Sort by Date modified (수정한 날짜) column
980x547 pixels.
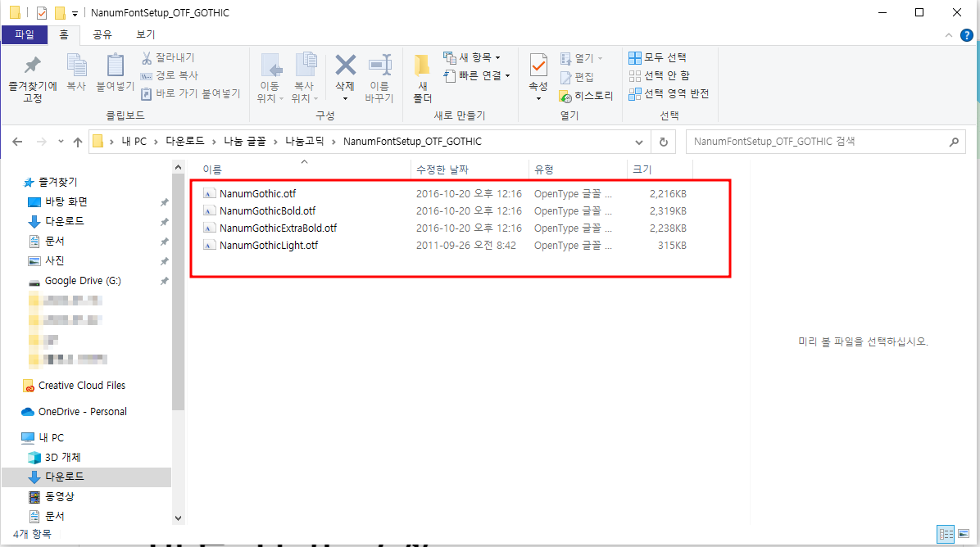tap(470, 170)
